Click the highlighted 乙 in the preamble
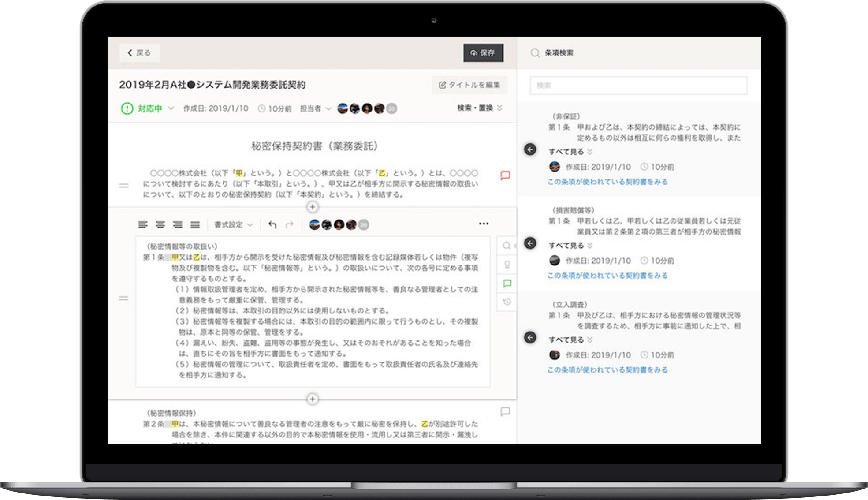This screenshot has height=500, width=868. pyautogui.click(x=382, y=173)
